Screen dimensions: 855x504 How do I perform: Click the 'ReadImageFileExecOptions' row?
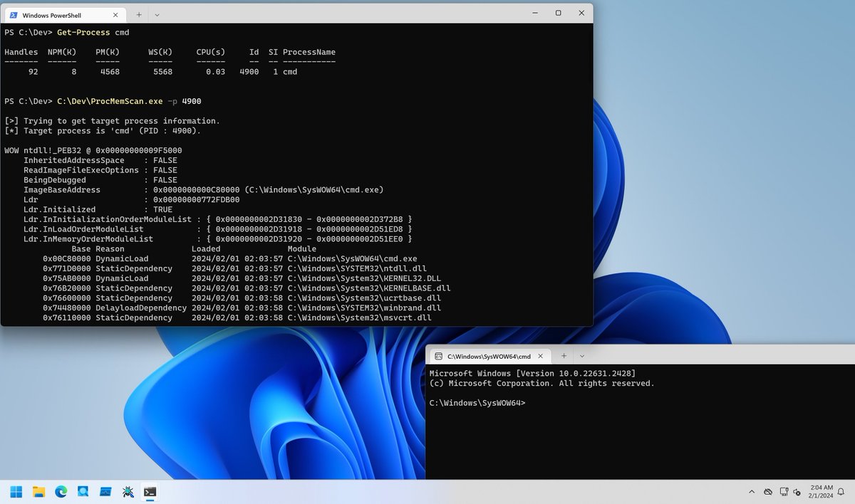pyautogui.click(x=100, y=170)
